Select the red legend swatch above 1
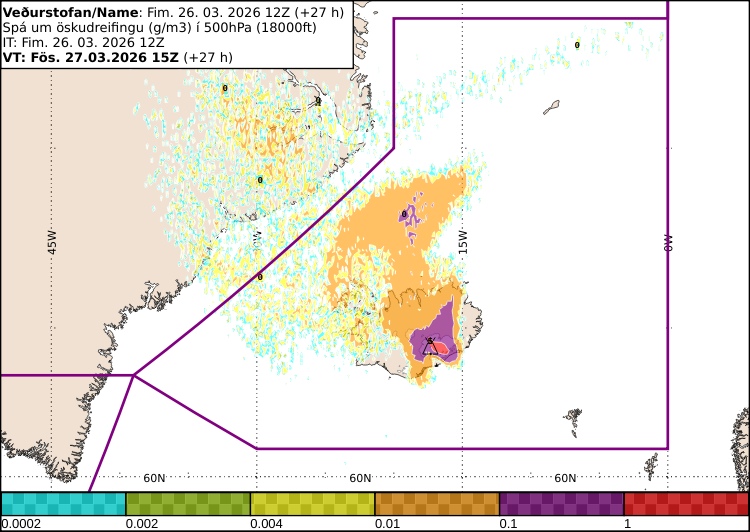The width and height of the screenshot is (750, 532). [x=687, y=504]
